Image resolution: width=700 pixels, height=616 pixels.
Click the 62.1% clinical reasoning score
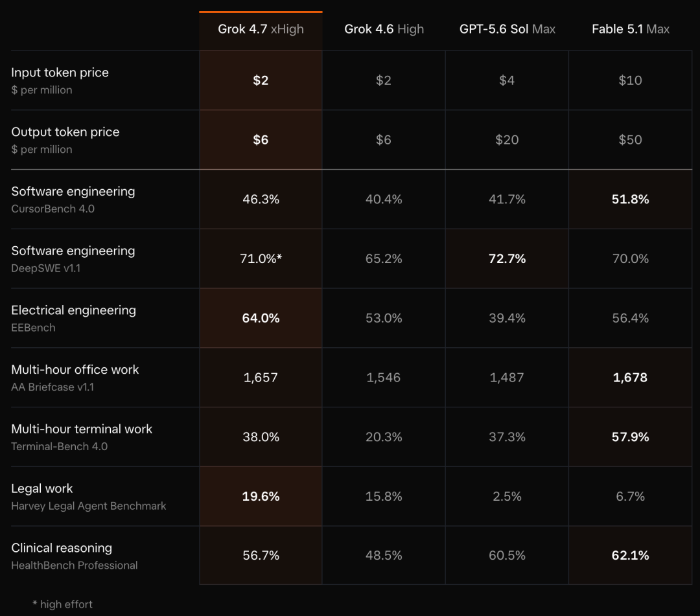[631, 555]
